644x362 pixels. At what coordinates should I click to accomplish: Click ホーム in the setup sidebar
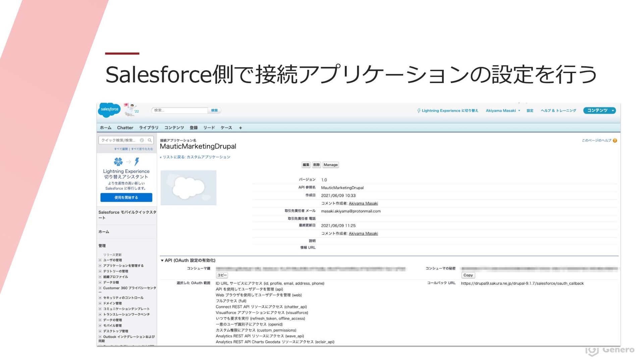coord(104,232)
